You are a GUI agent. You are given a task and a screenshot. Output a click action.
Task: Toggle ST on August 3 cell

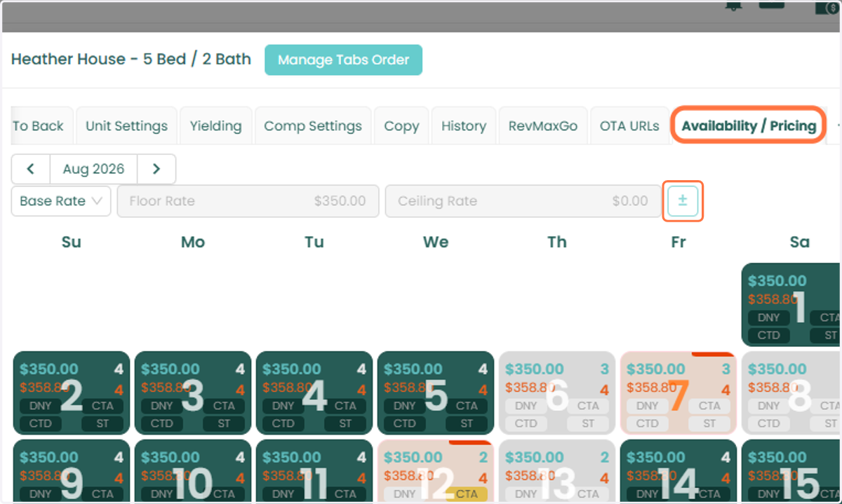tap(224, 423)
